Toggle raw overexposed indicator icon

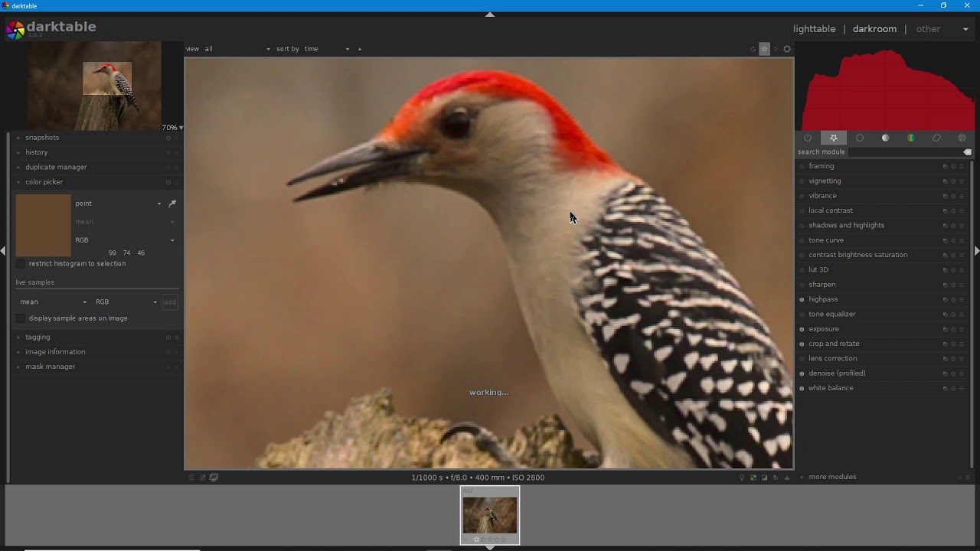tap(753, 478)
